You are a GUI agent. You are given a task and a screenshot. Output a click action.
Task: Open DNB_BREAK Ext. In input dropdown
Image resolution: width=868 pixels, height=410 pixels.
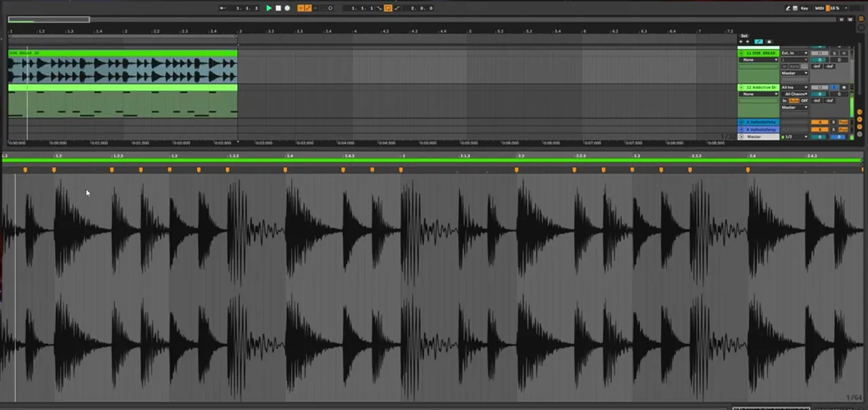pyautogui.click(x=794, y=53)
